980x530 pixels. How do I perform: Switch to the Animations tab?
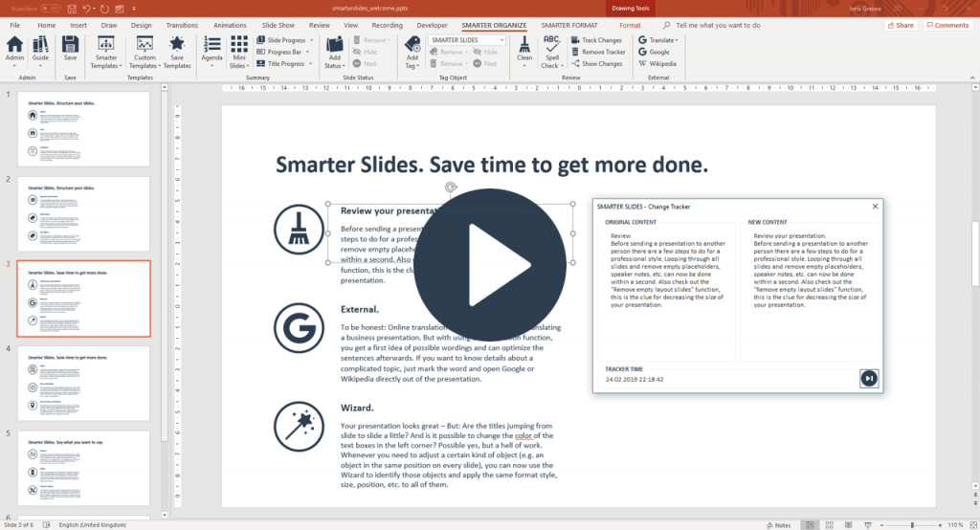click(230, 25)
